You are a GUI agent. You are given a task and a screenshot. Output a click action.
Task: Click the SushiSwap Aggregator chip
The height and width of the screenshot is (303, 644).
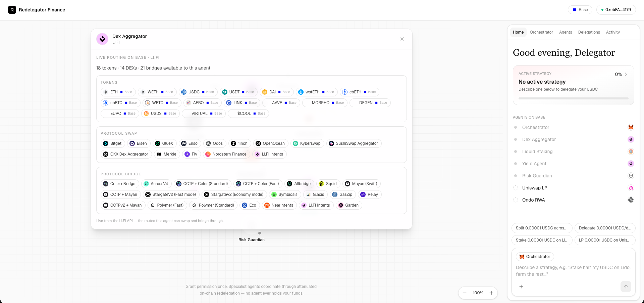[354, 143]
